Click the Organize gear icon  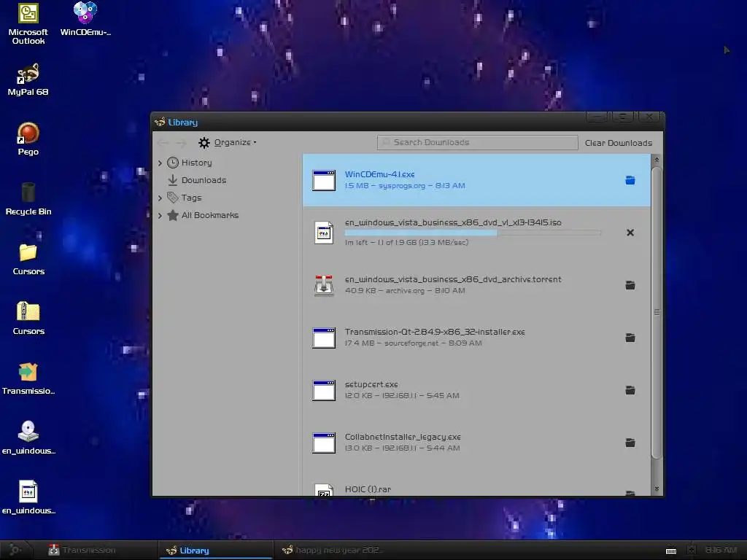204,142
